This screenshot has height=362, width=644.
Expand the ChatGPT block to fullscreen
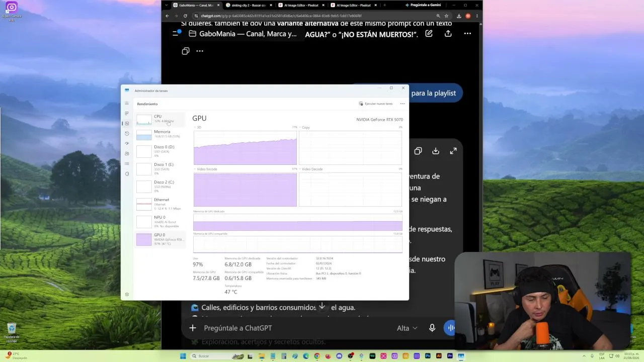453,151
